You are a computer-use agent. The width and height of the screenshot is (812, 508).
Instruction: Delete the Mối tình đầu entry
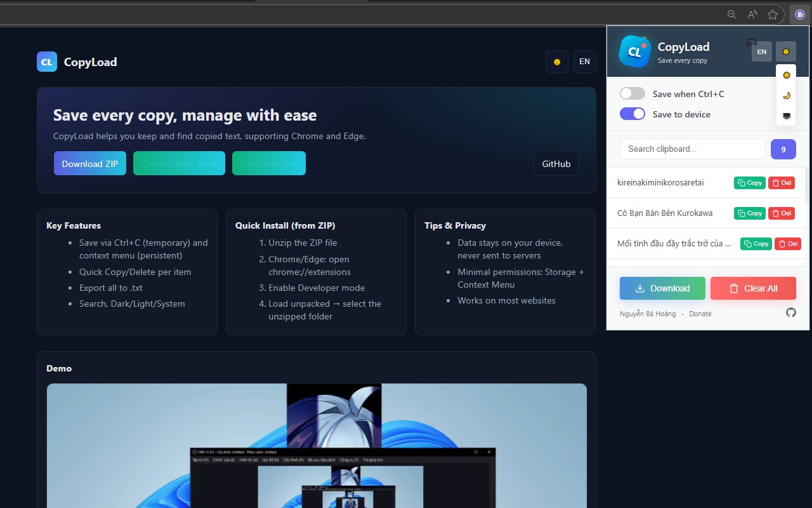click(788, 244)
